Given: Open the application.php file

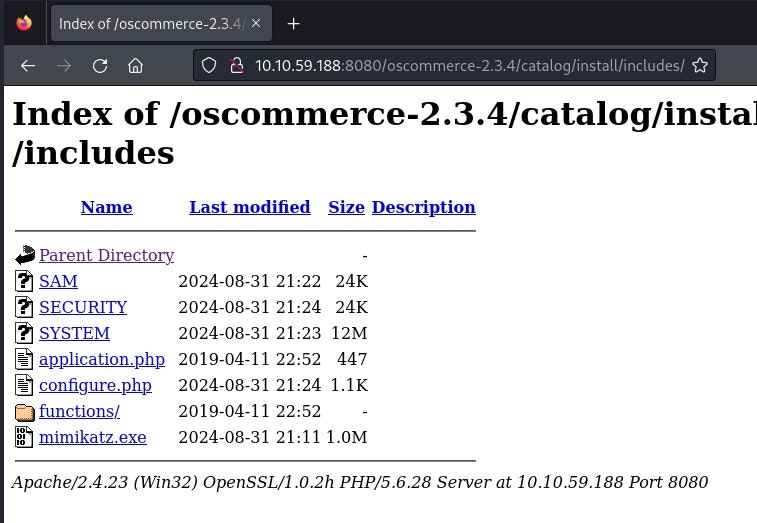Looking at the screenshot, I should click(102, 359).
